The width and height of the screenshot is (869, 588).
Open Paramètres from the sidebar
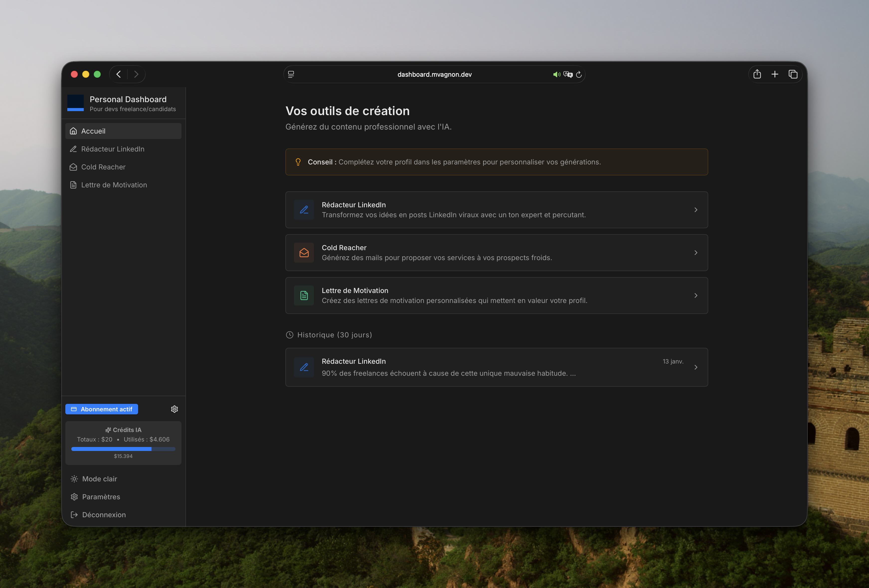[101, 497]
